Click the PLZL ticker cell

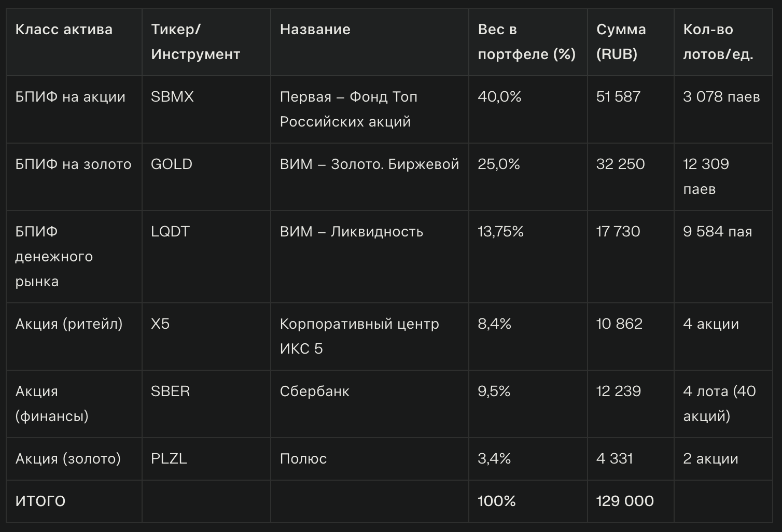point(169,459)
